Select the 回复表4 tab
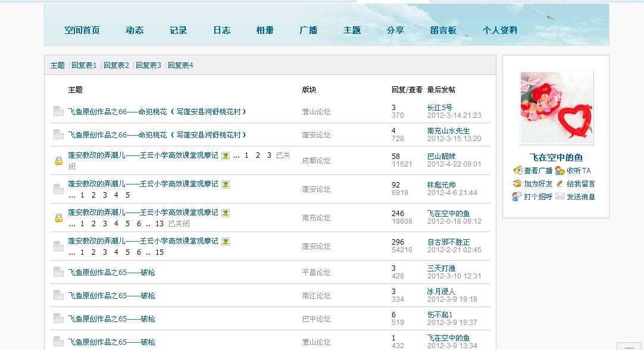The width and height of the screenshot is (644, 350). click(180, 65)
